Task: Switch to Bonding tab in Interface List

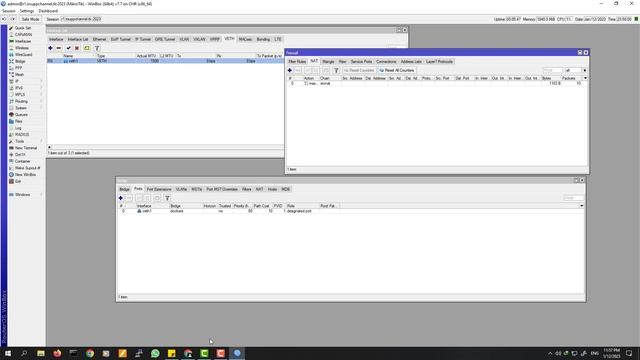Action: [263, 39]
